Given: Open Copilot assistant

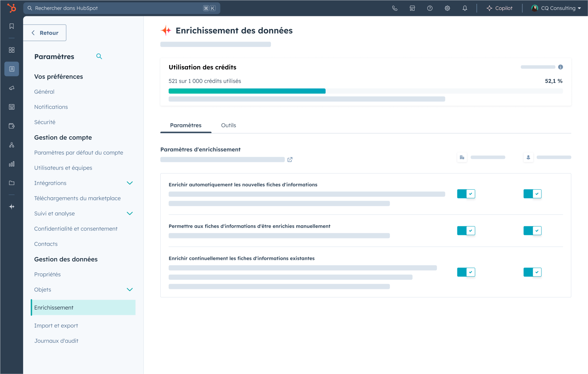Looking at the screenshot, I should coord(499,8).
